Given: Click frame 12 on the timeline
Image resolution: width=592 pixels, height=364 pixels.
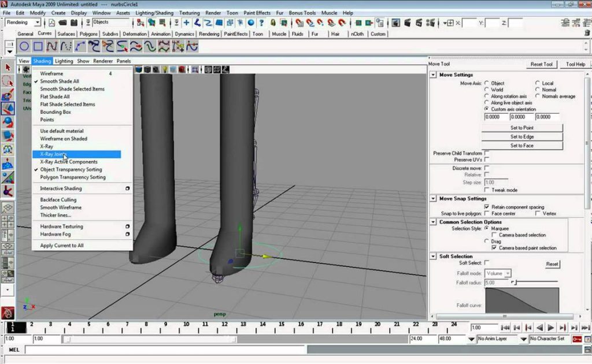Looking at the screenshot, I should click(225, 324).
